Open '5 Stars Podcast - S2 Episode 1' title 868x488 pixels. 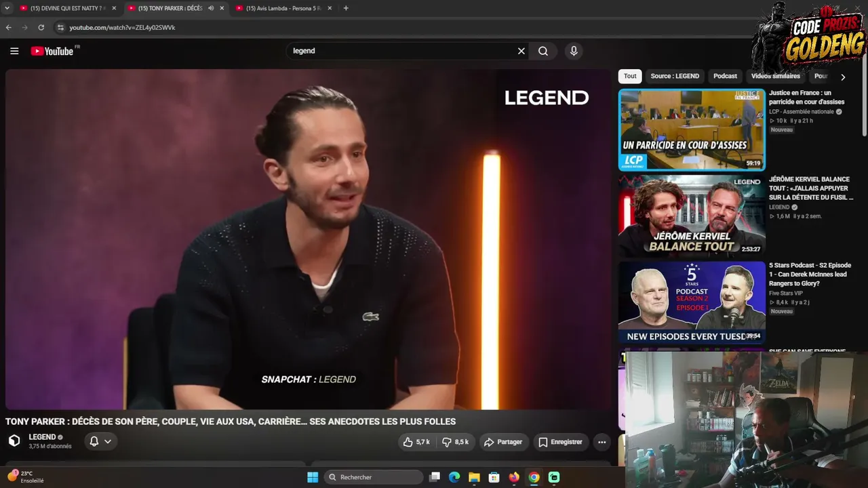coord(810,274)
